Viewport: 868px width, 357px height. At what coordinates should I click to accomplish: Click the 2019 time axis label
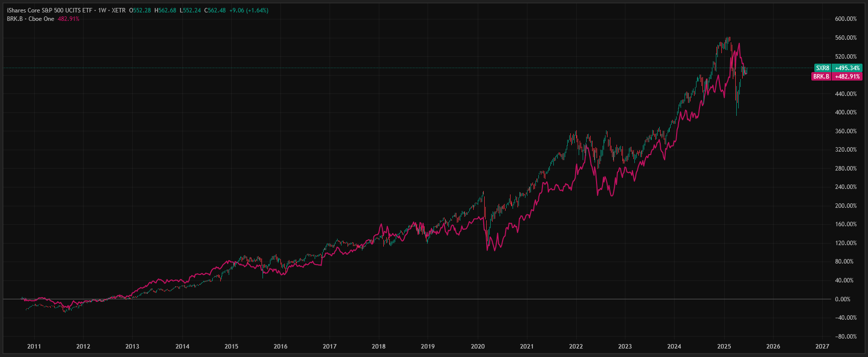click(x=428, y=347)
